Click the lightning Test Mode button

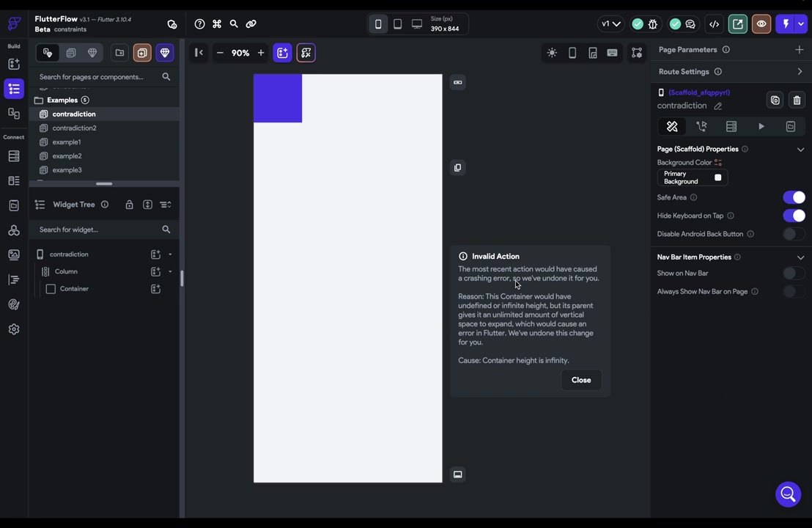click(x=786, y=24)
